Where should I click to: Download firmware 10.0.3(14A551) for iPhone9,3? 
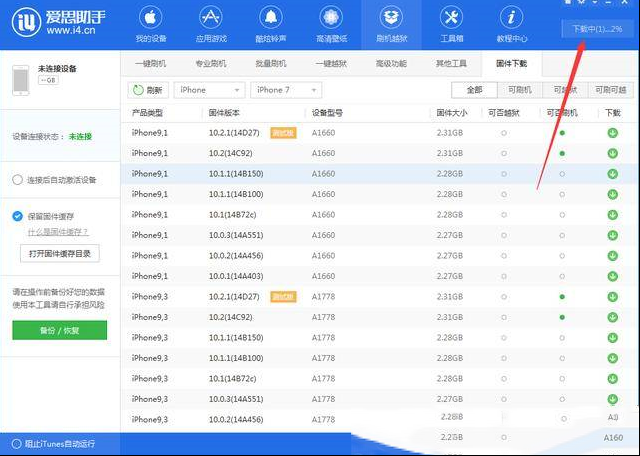coord(612,399)
